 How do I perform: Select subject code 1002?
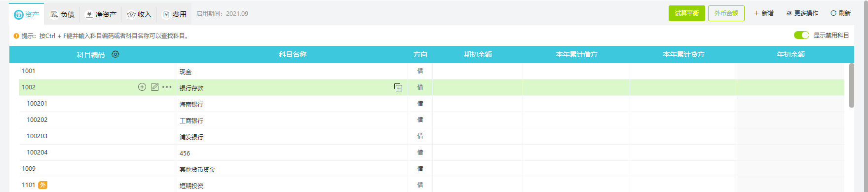29,87
